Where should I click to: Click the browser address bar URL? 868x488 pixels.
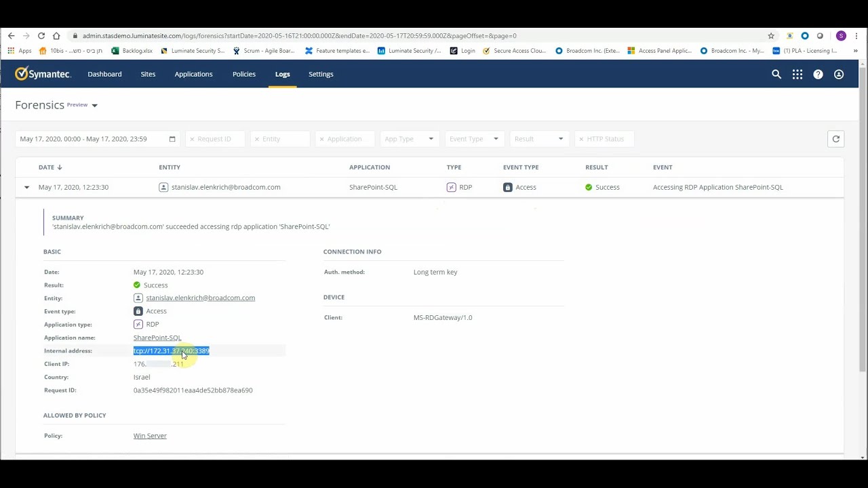pyautogui.click(x=299, y=36)
